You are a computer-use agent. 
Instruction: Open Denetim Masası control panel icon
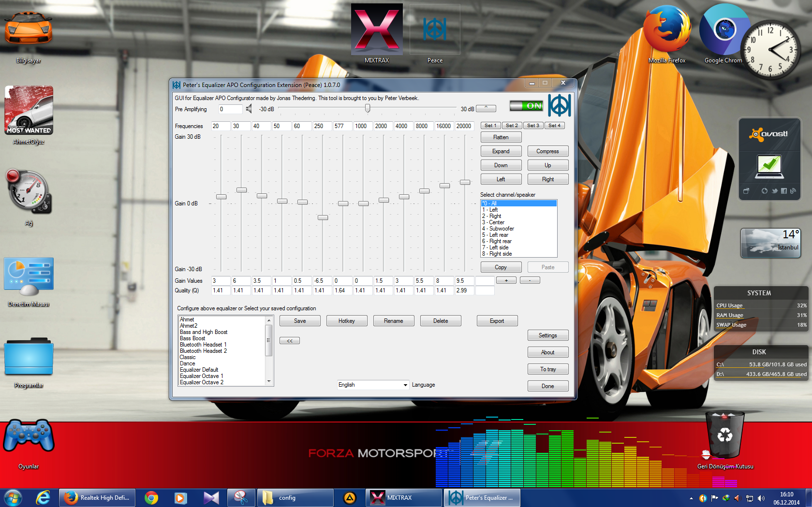(29, 281)
